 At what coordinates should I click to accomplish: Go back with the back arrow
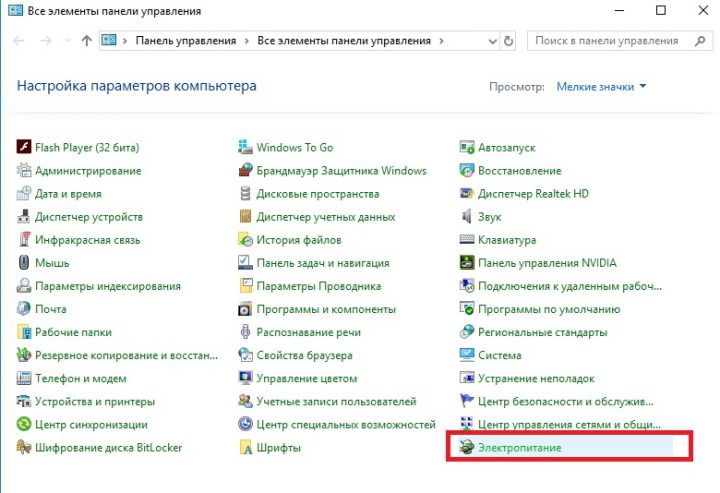(19, 41)
